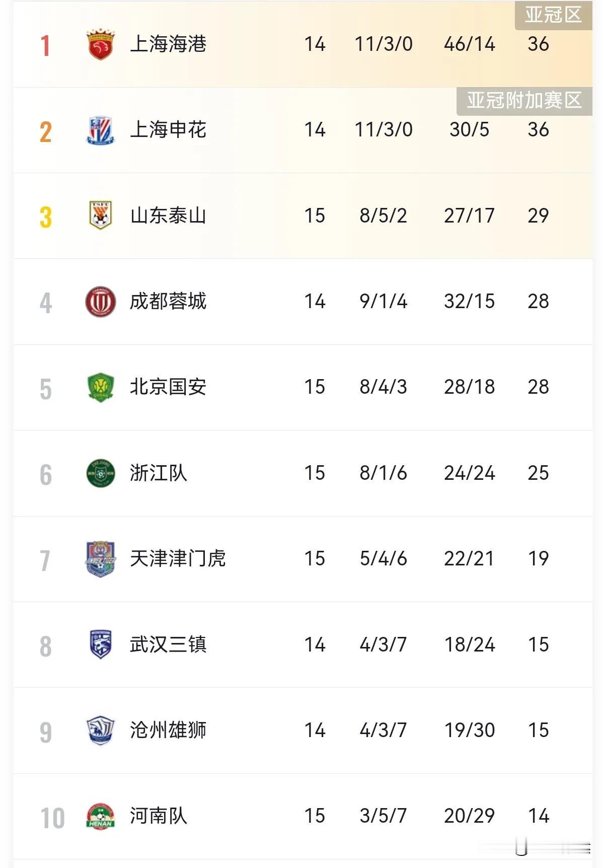Screen dimensions: 604x868
Task: Open team name 河南队
Action: pos(159,816)
